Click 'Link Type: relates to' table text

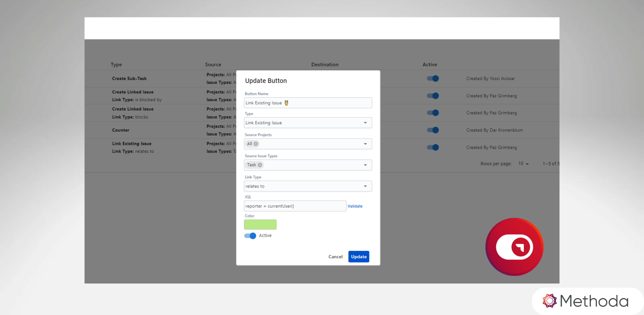click(x=133, y=151)
